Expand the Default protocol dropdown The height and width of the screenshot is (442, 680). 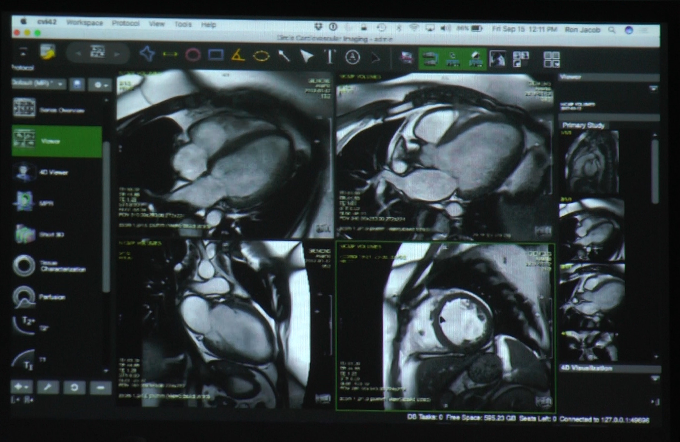click(x=38, y=84)
